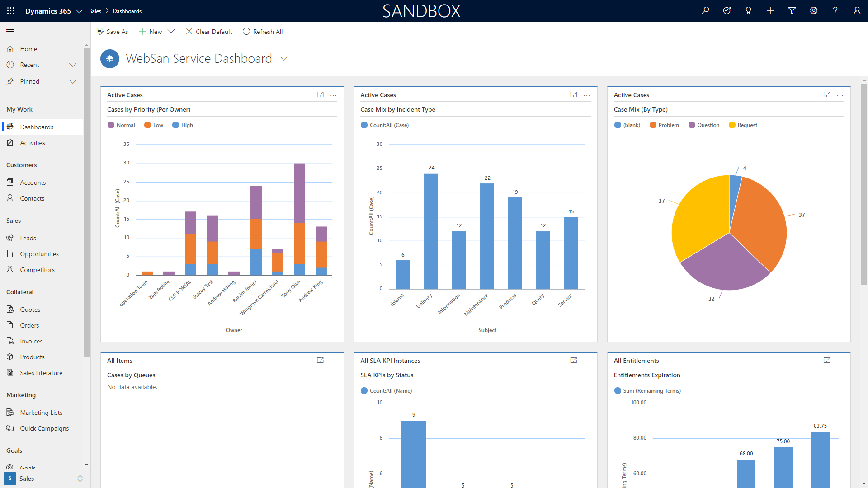Toggle the Low legend series
Image resolution: width=868 pixels, height=488 pixels.
pos(154,125)
